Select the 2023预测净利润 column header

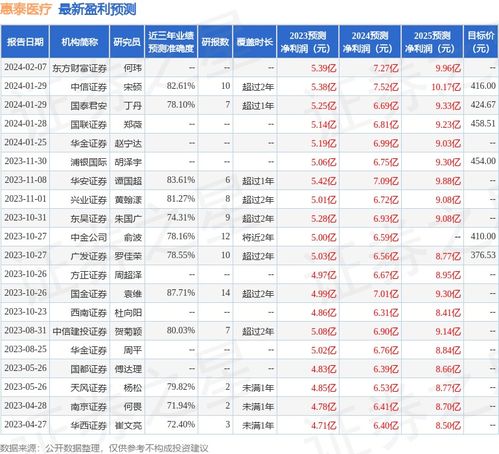click(x=308, y=42)
